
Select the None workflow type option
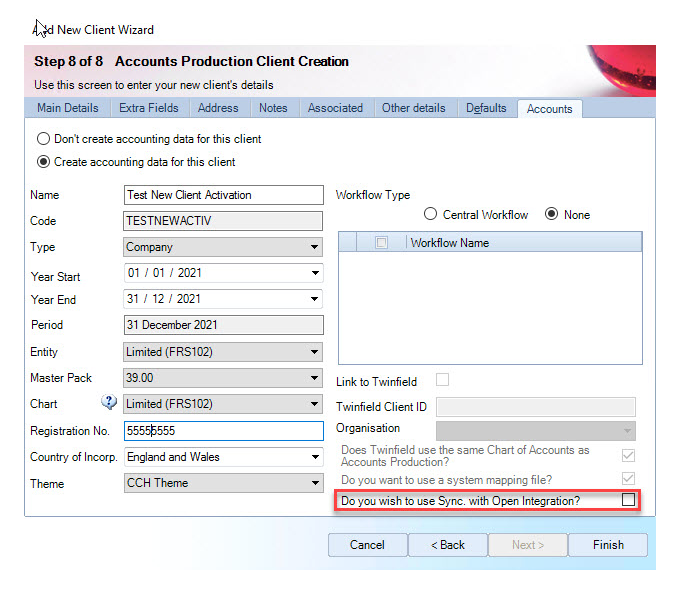tap(551, 214)
